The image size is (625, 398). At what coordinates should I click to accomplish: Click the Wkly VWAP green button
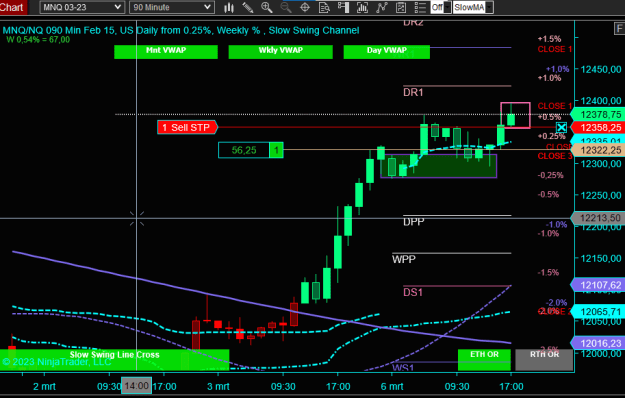click(281, 52)
